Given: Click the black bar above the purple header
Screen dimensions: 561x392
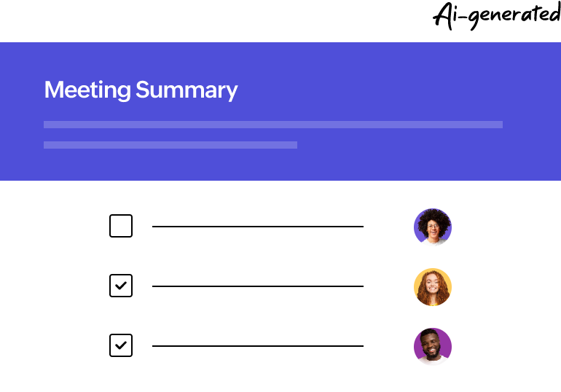Looking at the screenshot, I should pyautogui.click(x=280, y=20).
